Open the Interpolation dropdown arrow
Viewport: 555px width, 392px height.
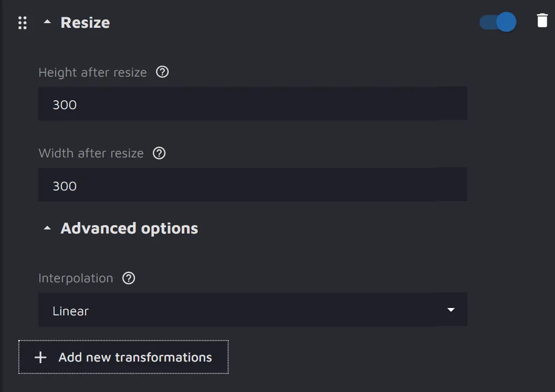point(451,310)
